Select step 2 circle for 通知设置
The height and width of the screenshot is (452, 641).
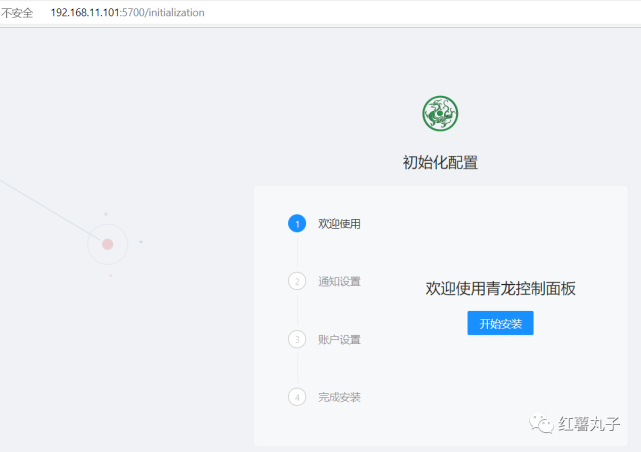pos(297,281)
